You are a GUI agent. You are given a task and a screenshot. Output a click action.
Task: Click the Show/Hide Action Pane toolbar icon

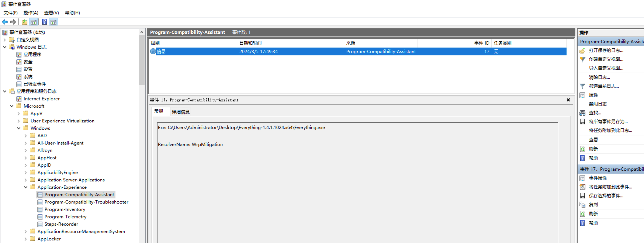(53, 22)
